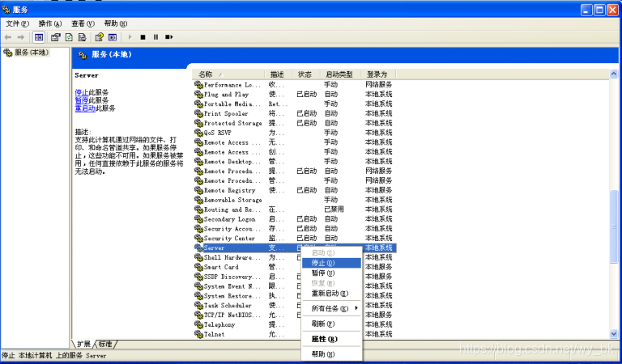Click the vertical scrollbar thumb
Screen dimensions: 622x364
tap(614, 226)
